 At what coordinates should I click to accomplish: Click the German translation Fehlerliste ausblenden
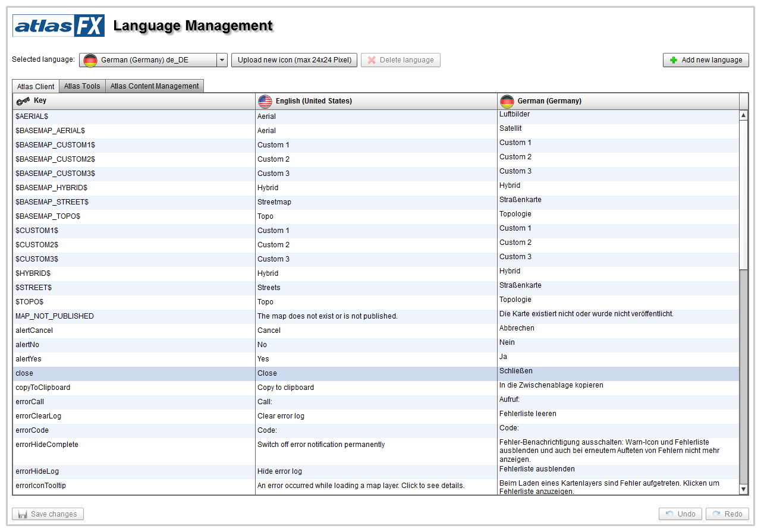(537, 469)
